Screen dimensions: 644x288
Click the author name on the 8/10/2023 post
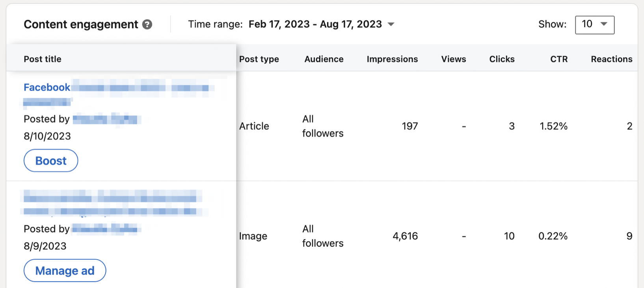(x=106, y=119)
